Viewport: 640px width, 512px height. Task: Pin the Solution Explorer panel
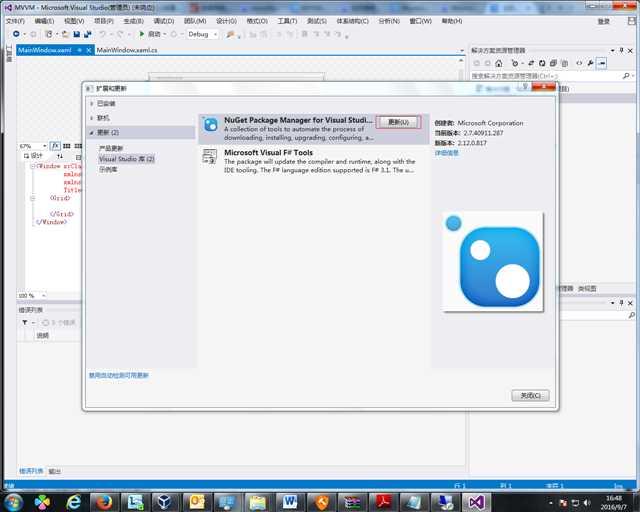click(621, 50)
